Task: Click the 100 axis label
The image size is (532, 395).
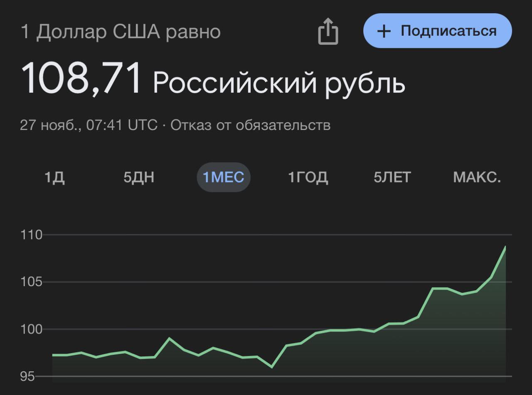Action: (32, 330)
